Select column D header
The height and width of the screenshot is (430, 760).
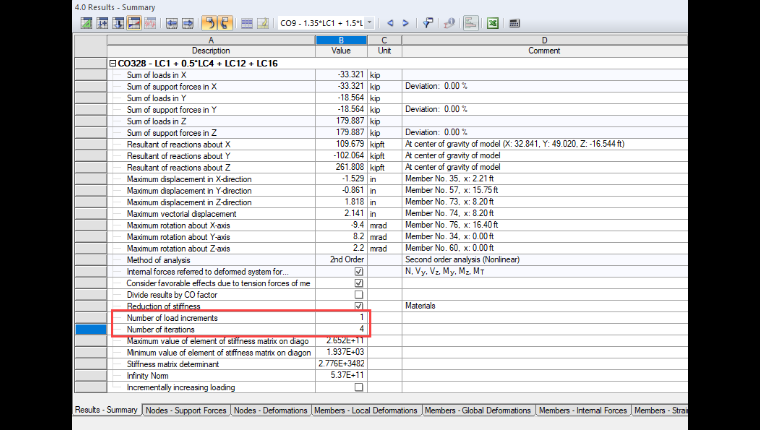point(544,40)
